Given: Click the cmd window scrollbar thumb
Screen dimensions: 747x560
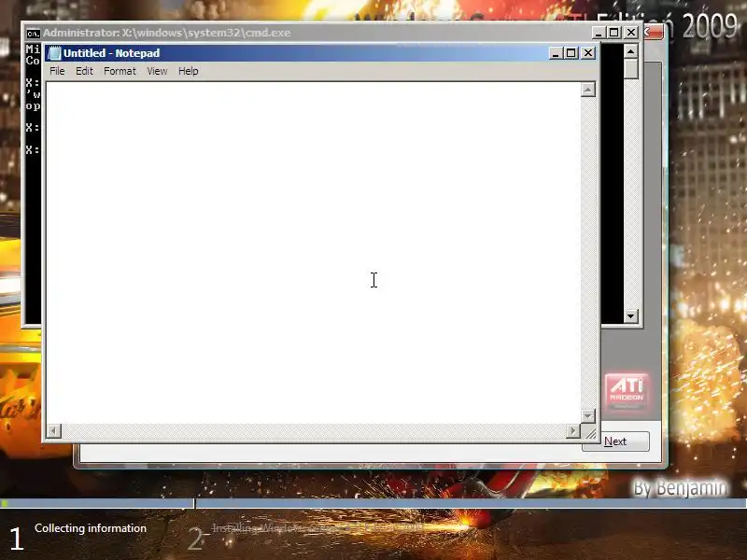Looking at the screenshot, I should coord(631,69).
